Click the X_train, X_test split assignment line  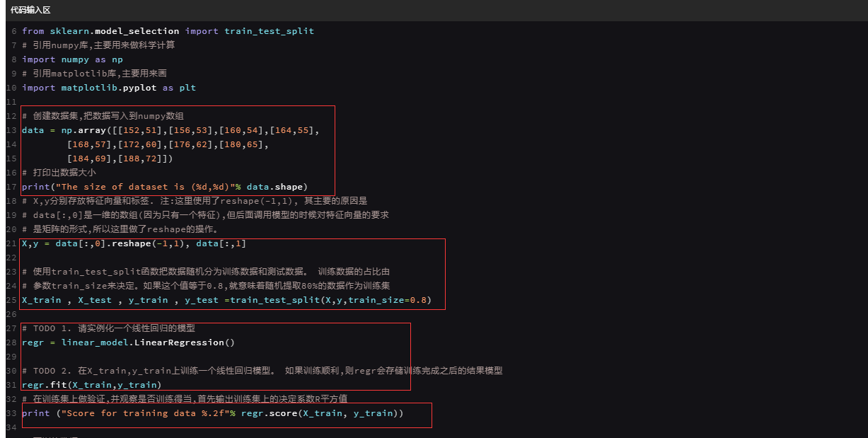tap(226, 300)
